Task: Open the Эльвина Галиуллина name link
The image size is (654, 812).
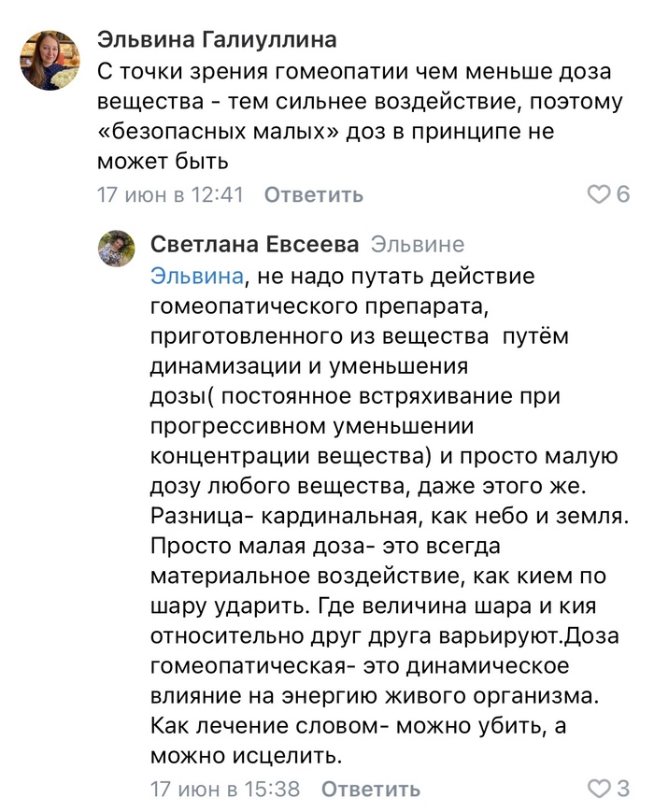Action: click(217, 41)
